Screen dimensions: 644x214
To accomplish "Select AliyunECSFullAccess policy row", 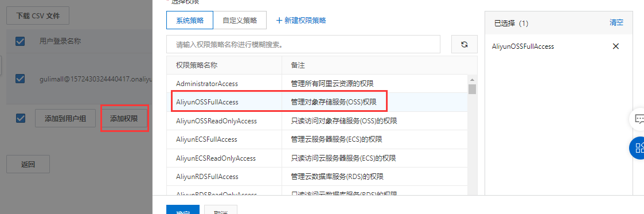I will click(x=317, y=139).
